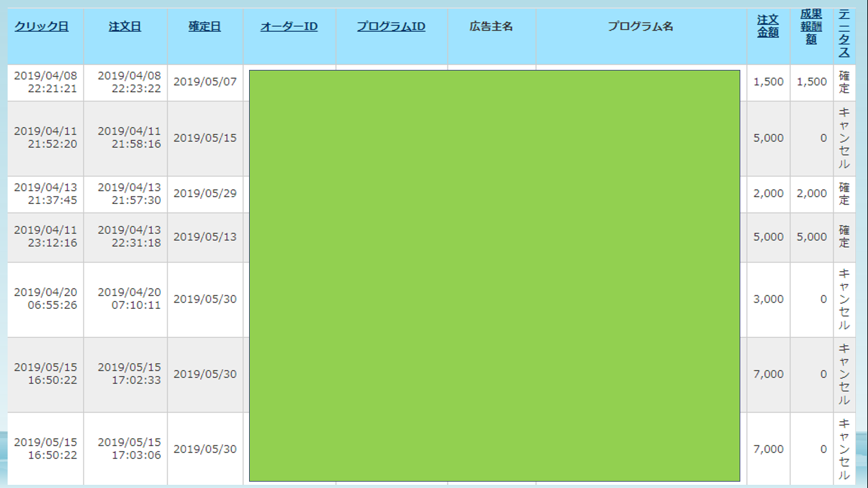Select order date 2019/04/13 21:57:30
The width and height of the screenshot is (868, 488).
point(129,194)
